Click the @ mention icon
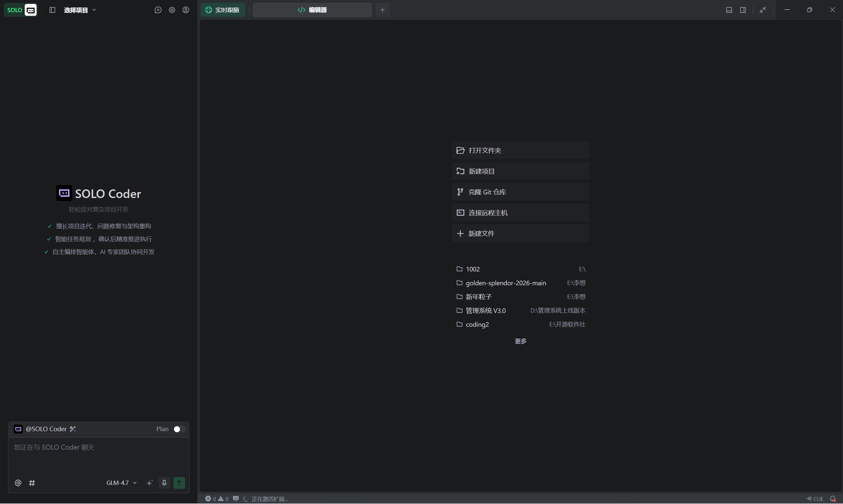Screen dimensions: 843x504 click(18, 483)
